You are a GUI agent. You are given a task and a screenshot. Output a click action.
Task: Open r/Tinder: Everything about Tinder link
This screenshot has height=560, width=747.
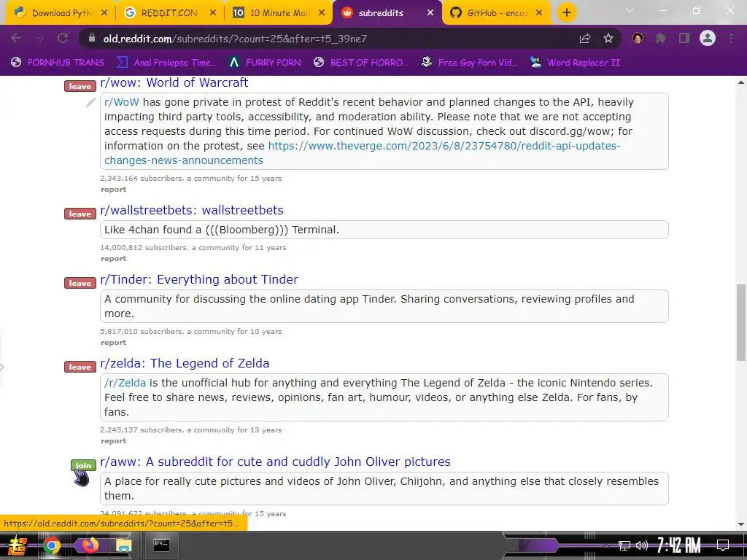[199, 279]
